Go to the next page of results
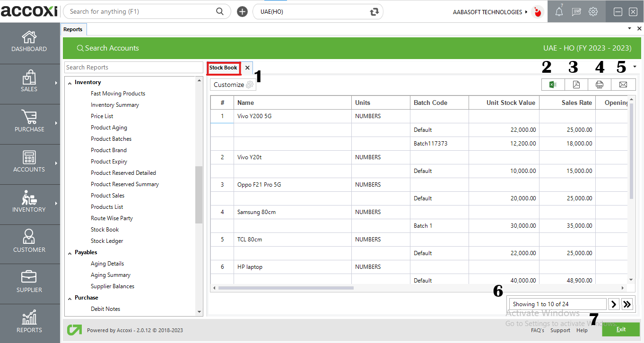The height and width of the screenshot is (343, 644). (614, 304)
